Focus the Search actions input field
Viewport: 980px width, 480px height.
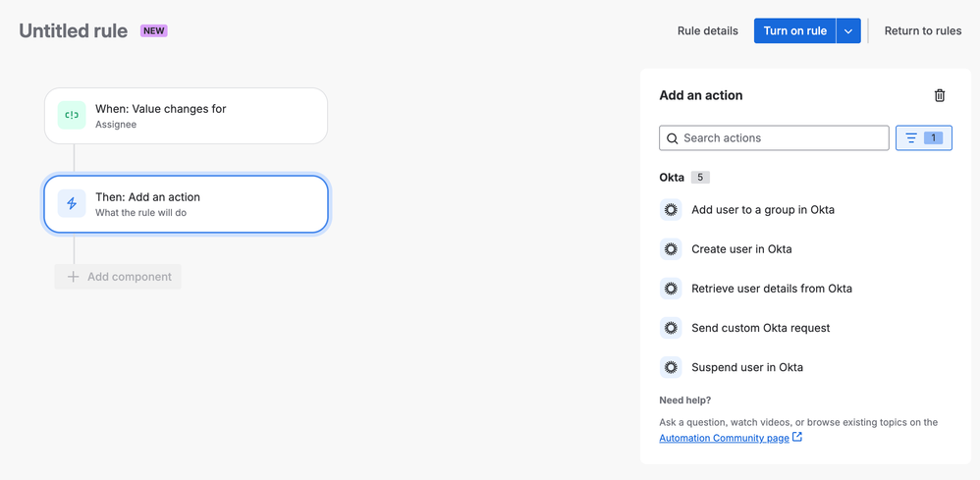pyautogui.click(x=783, y=138)
